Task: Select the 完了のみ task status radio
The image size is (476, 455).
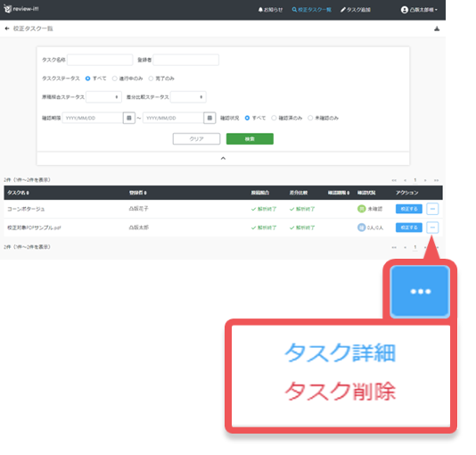Action: point(151,79)
